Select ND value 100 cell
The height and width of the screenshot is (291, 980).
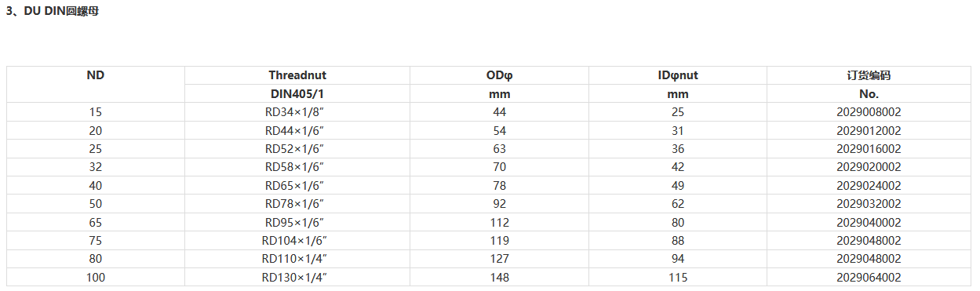(x=96, y=277)
